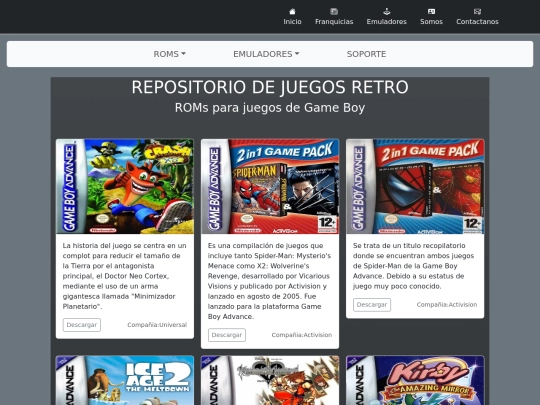Select the SOPORTE menu item
The height and width of the screenshot is (405, 540).
coord(366,54)
